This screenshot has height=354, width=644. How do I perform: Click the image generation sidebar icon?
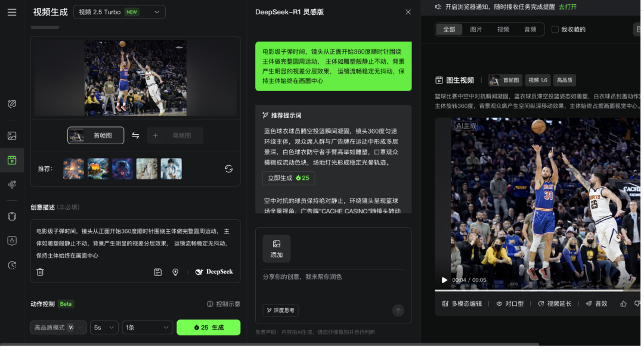pos(12,136)
